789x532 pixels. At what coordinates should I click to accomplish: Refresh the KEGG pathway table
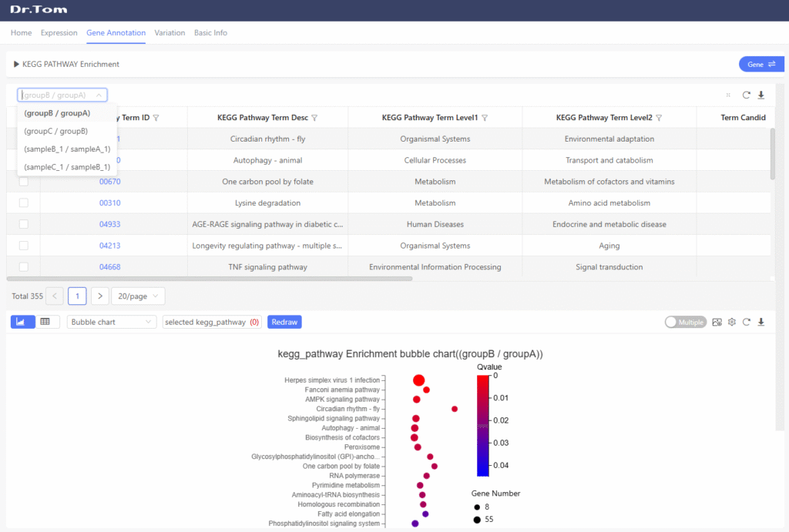click(x=746, y=95)
